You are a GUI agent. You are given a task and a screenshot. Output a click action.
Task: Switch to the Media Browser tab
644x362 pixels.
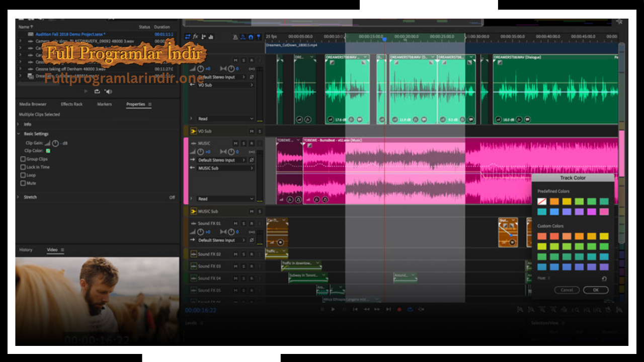click(x=33, y=104)
